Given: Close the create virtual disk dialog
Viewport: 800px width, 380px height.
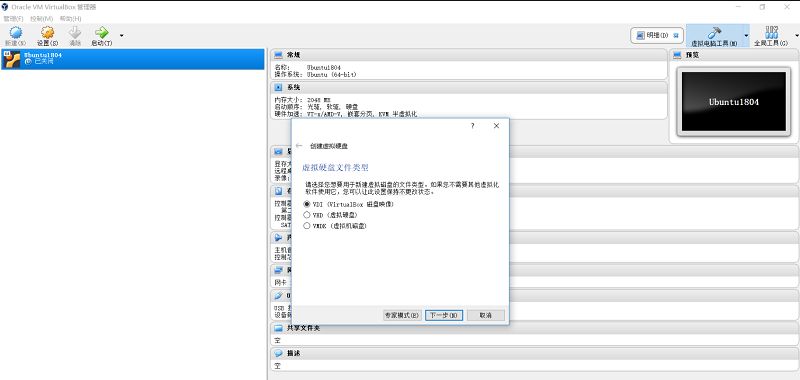Looking at the screenshot, I should [496, 125].
